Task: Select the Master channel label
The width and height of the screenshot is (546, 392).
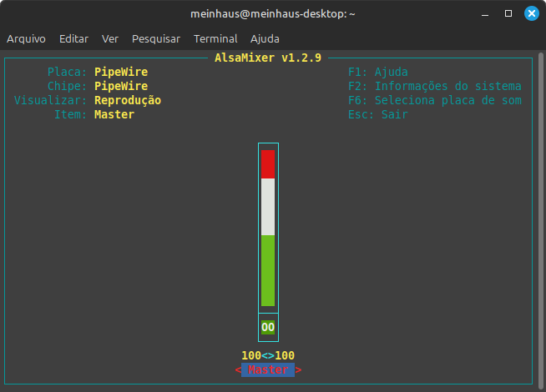Action: point(268,369)
